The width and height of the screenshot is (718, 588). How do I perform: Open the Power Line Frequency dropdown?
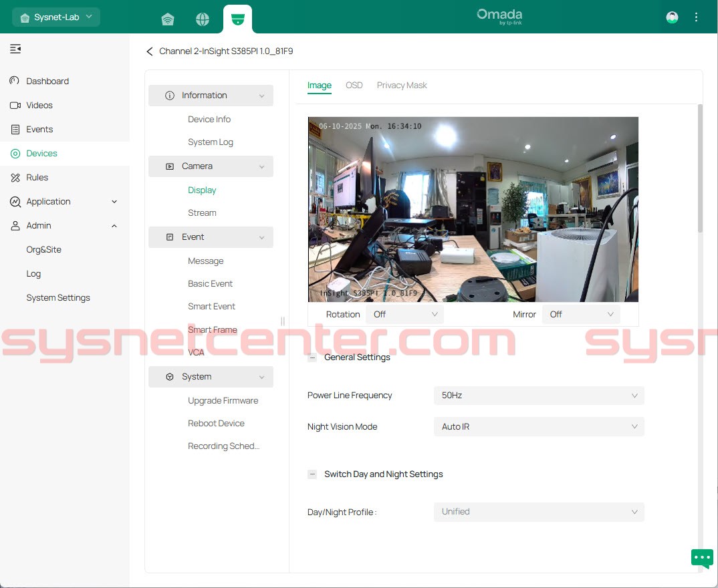[x=539, y=396]
